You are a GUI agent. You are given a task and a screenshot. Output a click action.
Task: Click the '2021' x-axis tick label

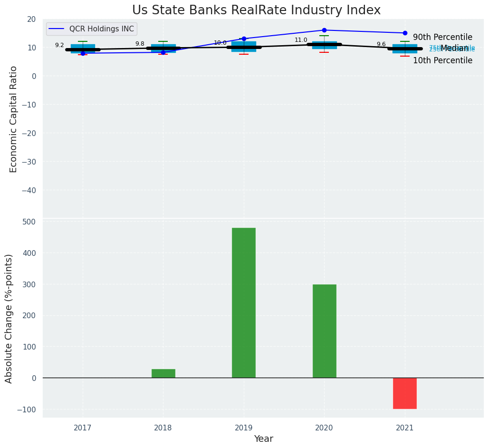pos(405,428)
